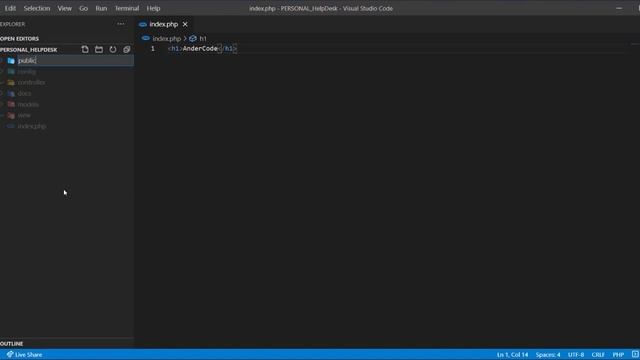Place cursor in AnderCode text
The width and height of the screenshot is (640, 360).
click(x=200, y=49)
